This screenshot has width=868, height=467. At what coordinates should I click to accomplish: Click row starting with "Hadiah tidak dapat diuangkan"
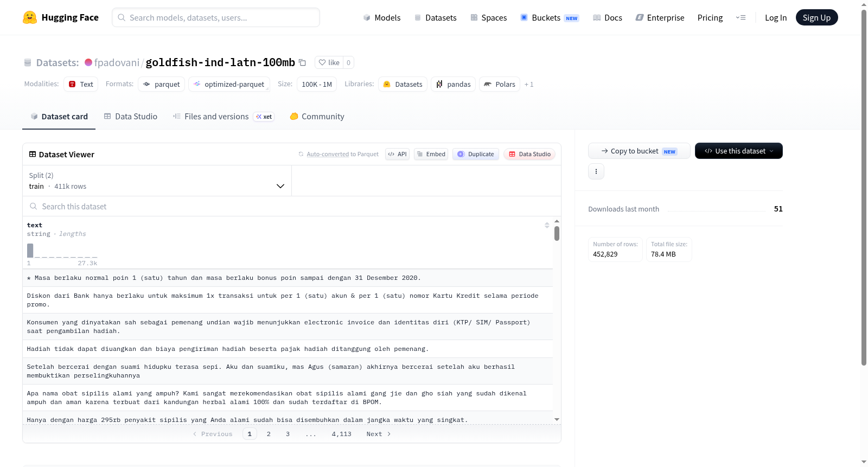click(x=288, y=349)
